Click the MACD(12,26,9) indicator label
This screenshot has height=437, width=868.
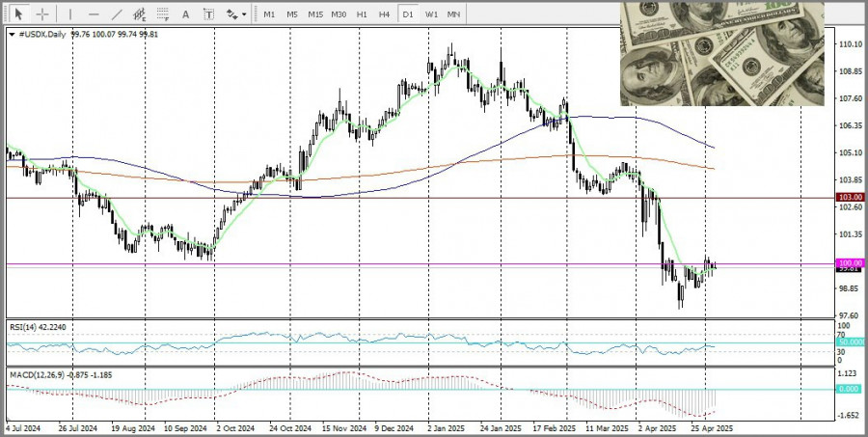(x=61, y=375)
